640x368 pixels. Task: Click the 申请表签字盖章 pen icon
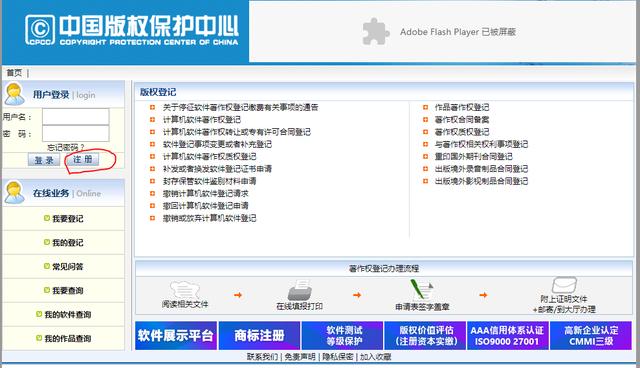pos(421,290)
